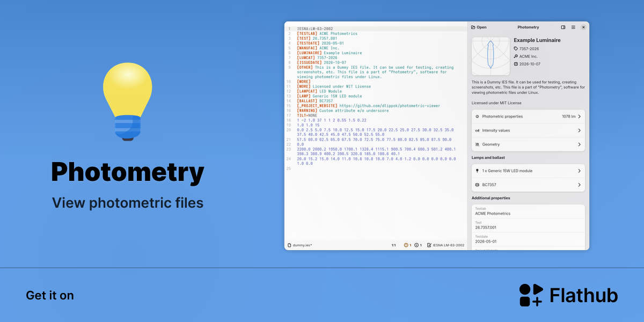
Task: Click the manufacturer icon beside ACME Inc.
Action: click(x=516, y=56)
